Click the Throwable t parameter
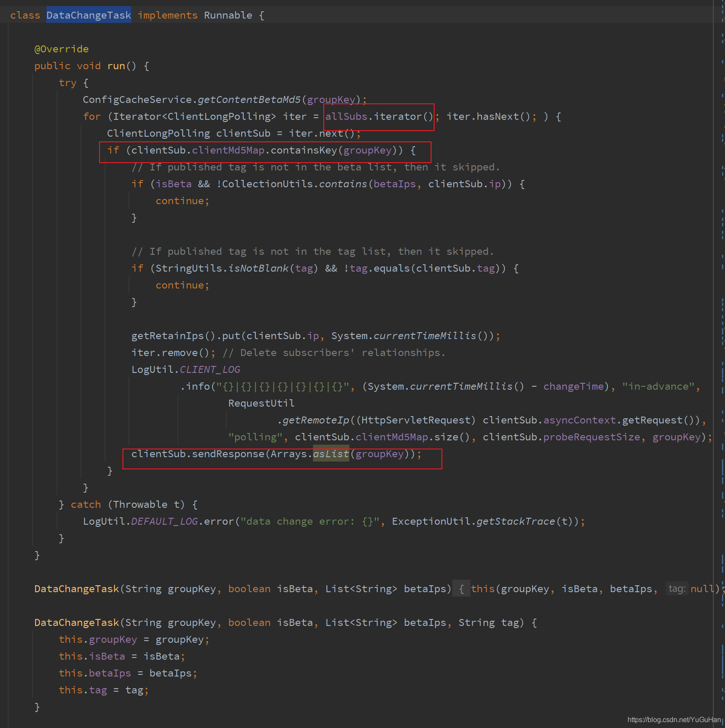Screen dimensions: 725x728 tap(146, 504)
